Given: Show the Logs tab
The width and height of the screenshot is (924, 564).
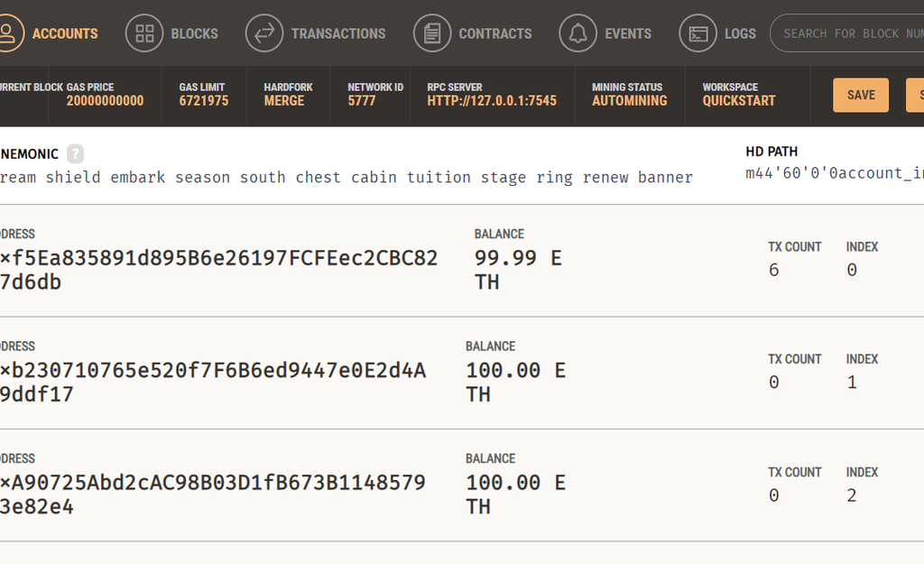Looking at the screenshot, I should 740,33.
